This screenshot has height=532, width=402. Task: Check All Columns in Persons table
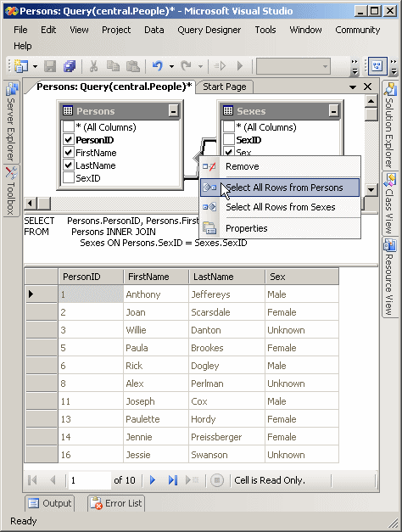(69, 127)
